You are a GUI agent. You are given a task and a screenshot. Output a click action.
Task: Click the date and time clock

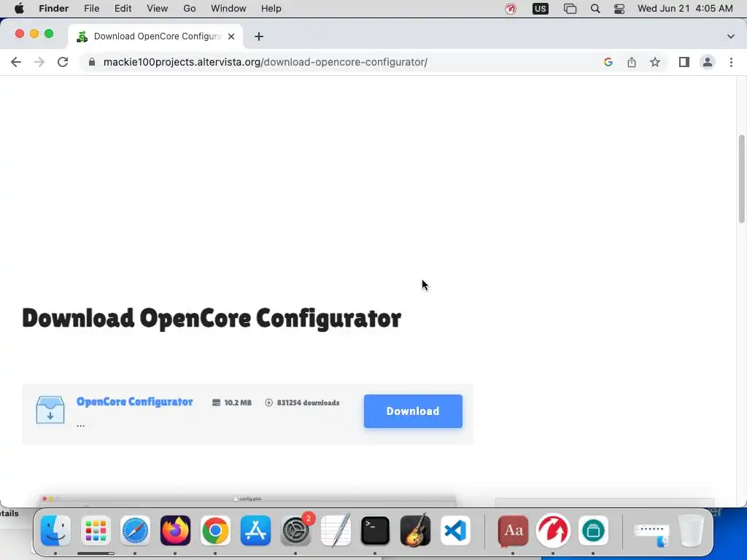pos(684,9)
